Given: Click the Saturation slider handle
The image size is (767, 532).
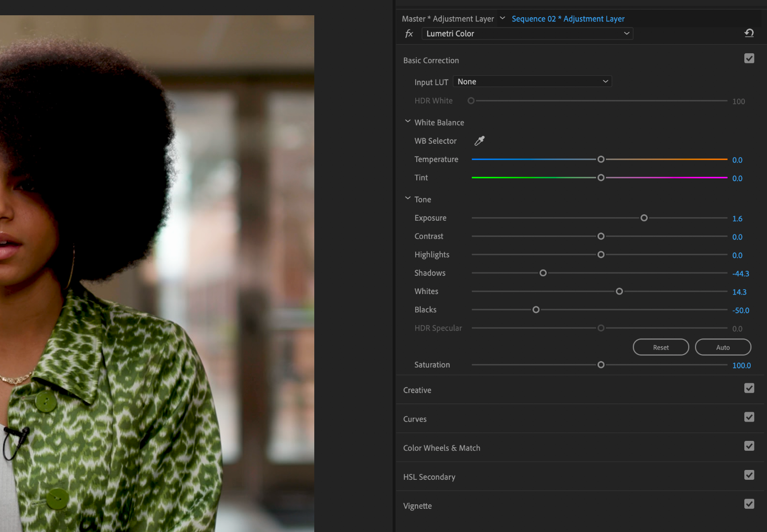Looking at the screenshot, I should (600, 365).
